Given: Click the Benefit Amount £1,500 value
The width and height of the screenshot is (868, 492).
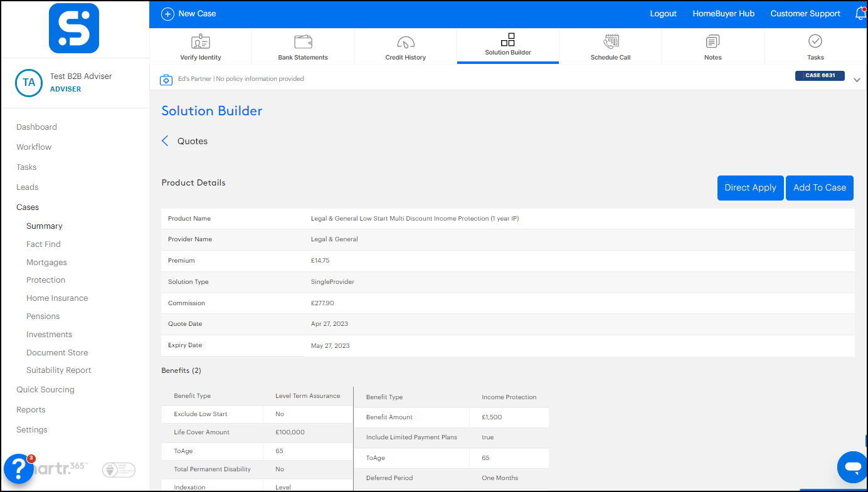Looking at the screenshot, I should pyautogui.click(x=492, y=417).
